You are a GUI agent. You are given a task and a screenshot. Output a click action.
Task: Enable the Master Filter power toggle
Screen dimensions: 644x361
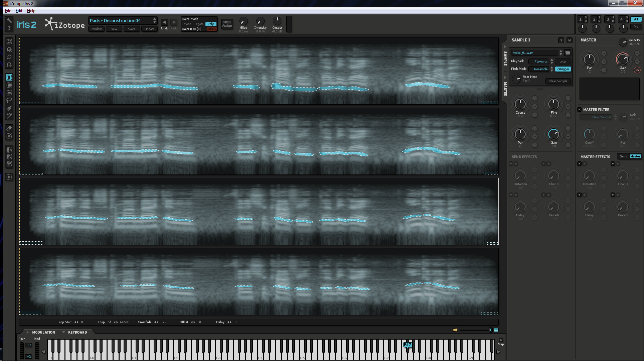tap(580, 110)
